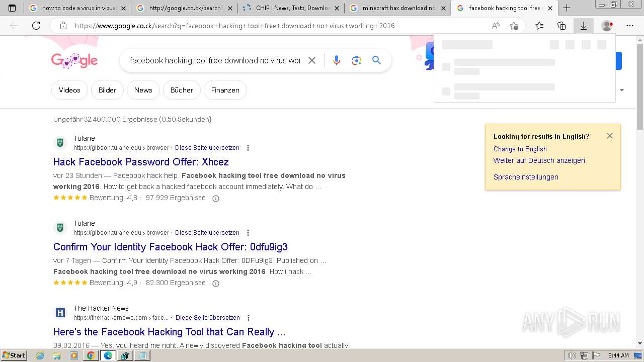
Task: Choose Change to English
Action: [x=520, y=149]
